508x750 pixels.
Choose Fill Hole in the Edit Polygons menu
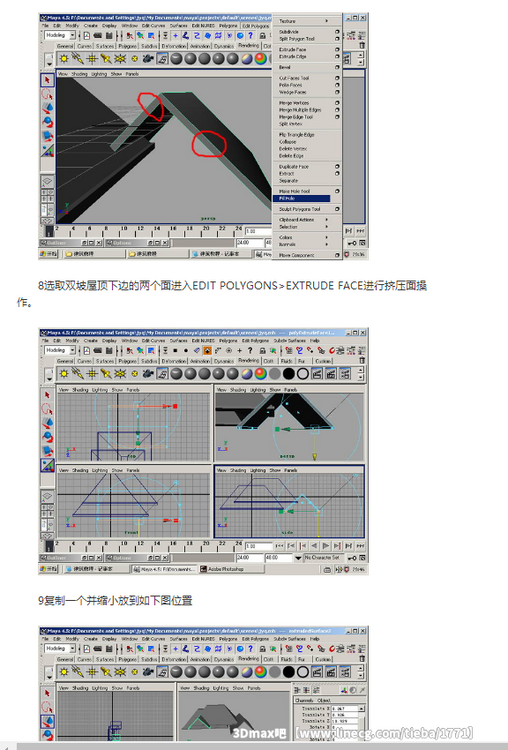301,198
